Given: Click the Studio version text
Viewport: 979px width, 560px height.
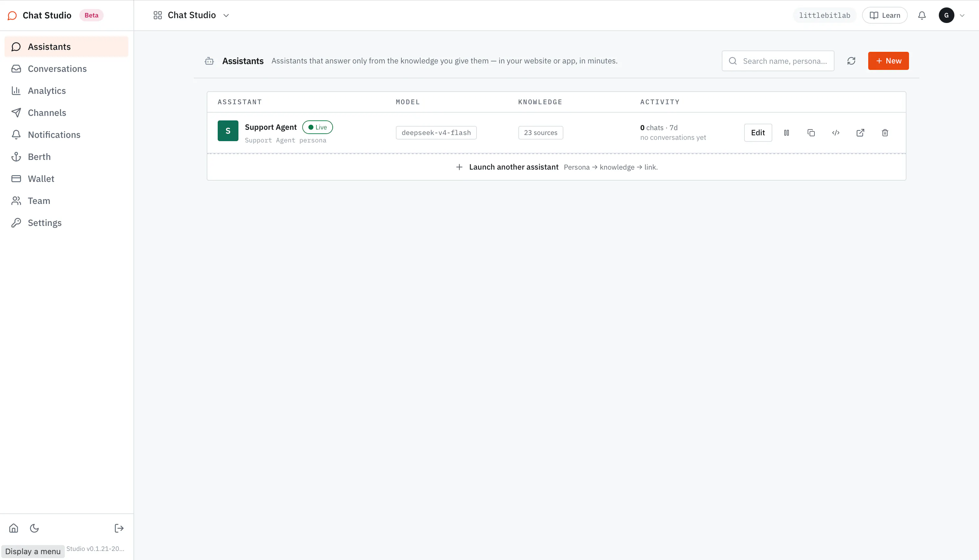Looking at the screenshot, I should point(95,549).
